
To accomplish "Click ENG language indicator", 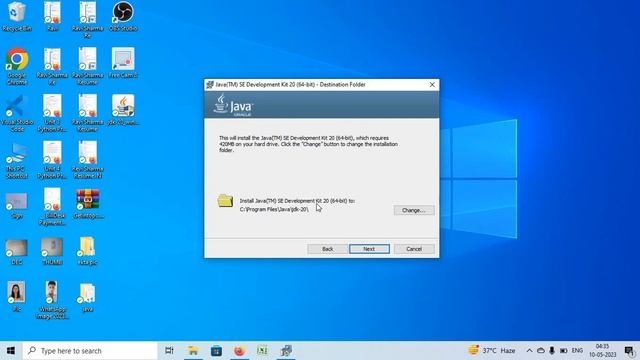I will [577, 351].
